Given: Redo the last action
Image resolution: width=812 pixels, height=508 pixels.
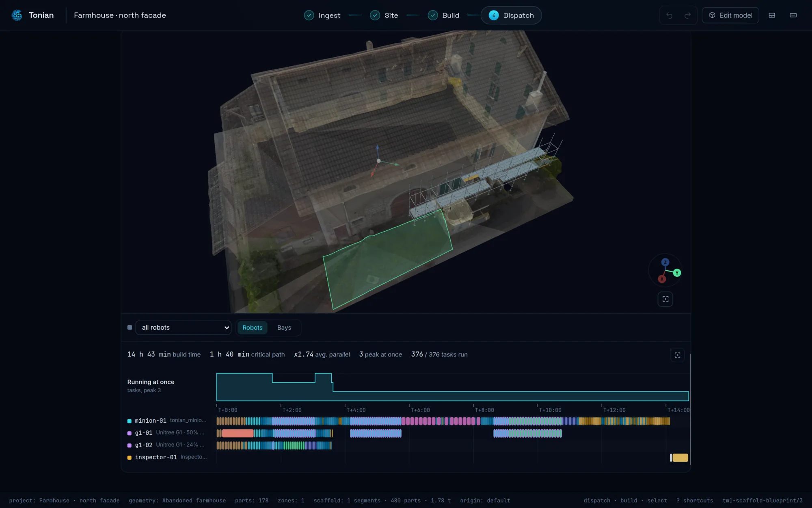Looking at the screenshot, I should pos(687,15).
